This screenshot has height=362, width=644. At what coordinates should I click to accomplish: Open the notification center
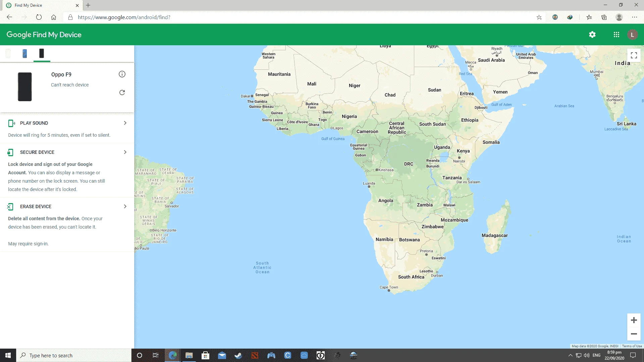click(x=633, y=355)
